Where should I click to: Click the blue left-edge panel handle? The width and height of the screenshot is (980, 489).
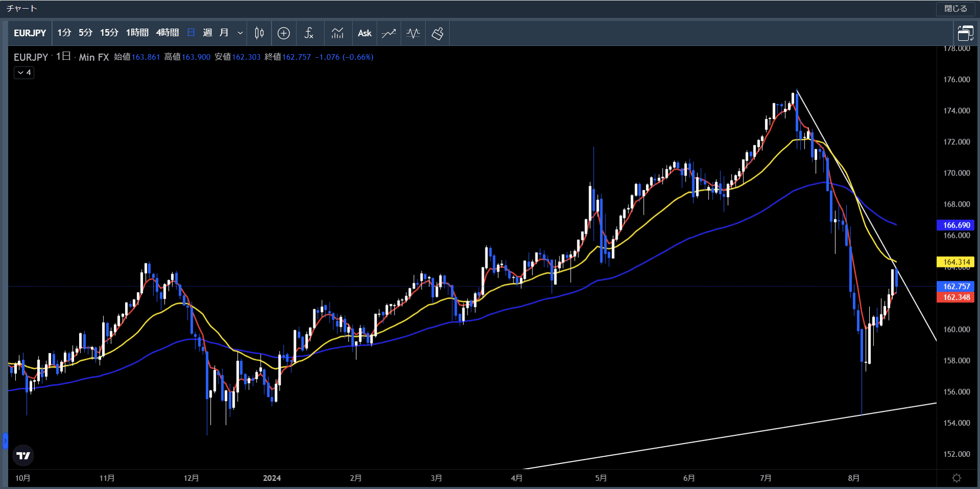[5, 441]
